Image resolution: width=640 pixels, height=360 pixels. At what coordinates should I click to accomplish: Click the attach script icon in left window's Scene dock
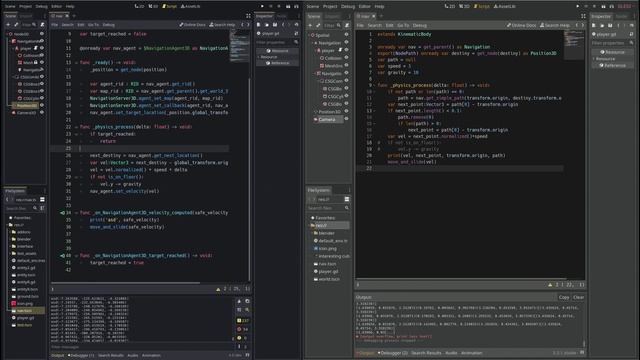click(x=42, y=25)
